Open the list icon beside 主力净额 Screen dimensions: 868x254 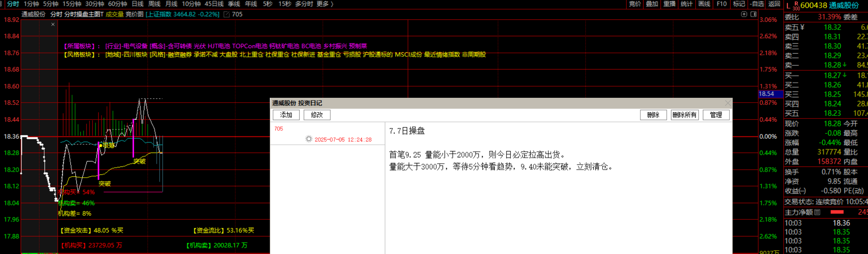(817, 212)
